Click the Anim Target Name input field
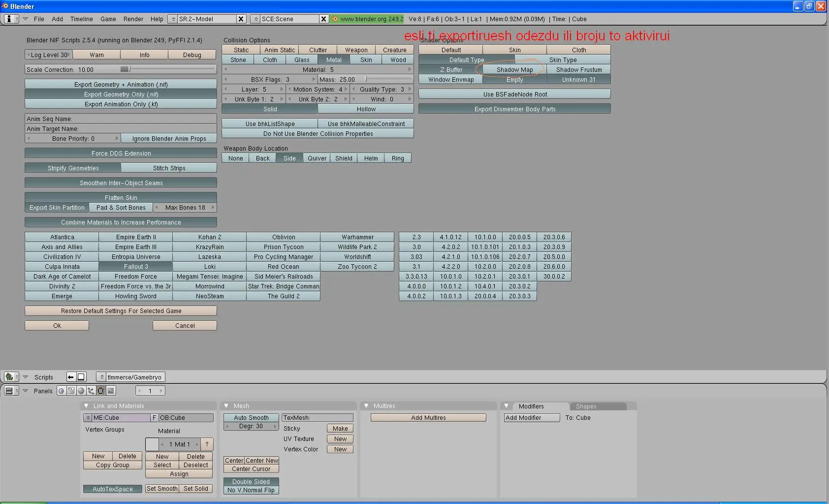 click(121, 128)
